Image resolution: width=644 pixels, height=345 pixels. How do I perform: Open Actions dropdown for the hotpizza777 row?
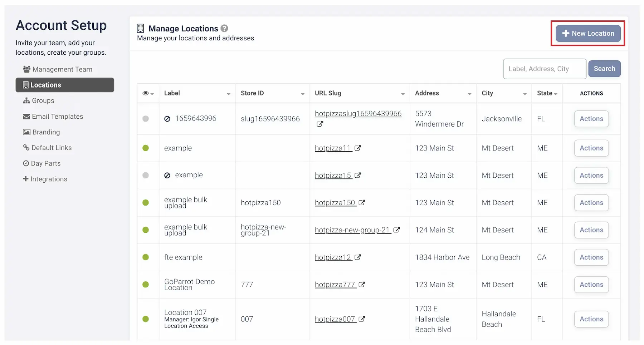point(591,285)
